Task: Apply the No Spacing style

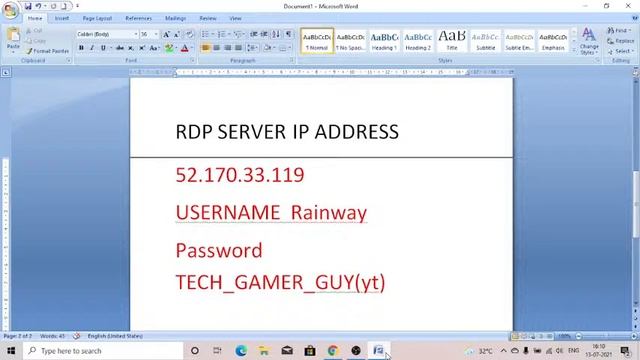Action: coord(350,41)
